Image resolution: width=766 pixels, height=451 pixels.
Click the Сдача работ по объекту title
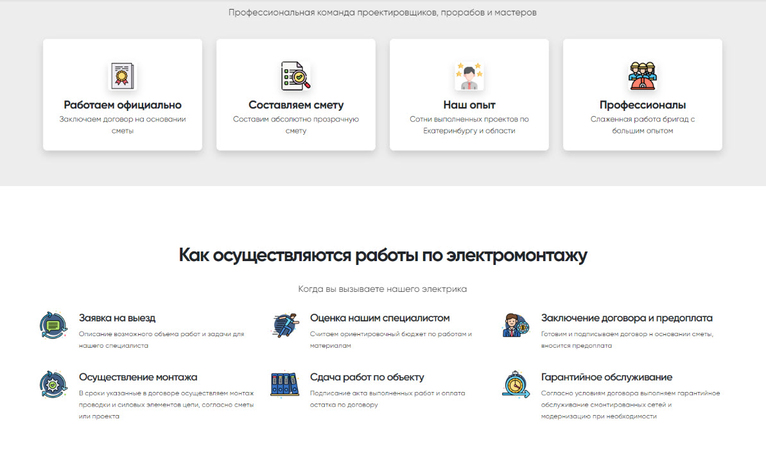[367, 377]
